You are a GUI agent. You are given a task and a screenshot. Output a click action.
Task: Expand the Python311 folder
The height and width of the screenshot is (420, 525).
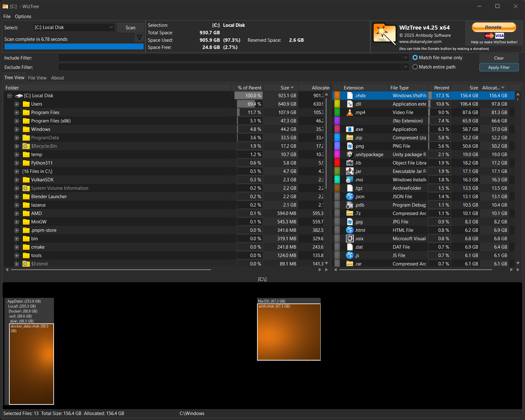(x=17, y=163)
